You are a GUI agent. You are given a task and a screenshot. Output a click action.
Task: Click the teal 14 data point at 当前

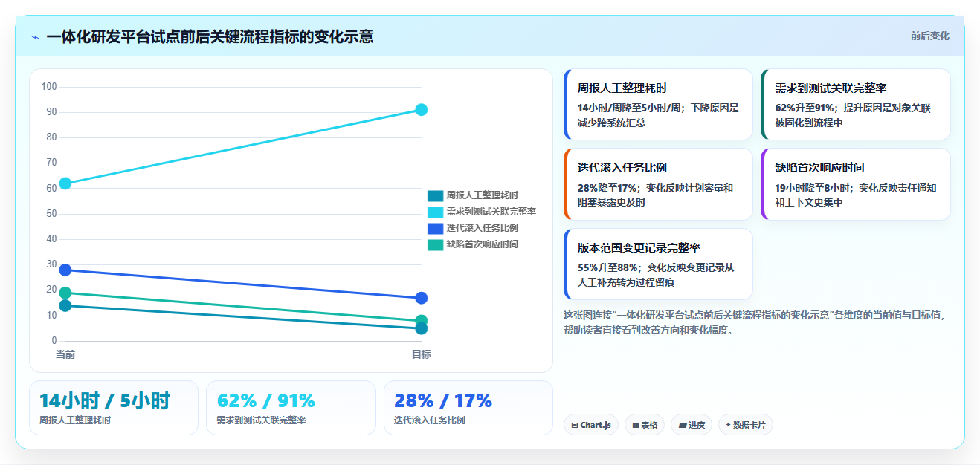tap(65, 305)
